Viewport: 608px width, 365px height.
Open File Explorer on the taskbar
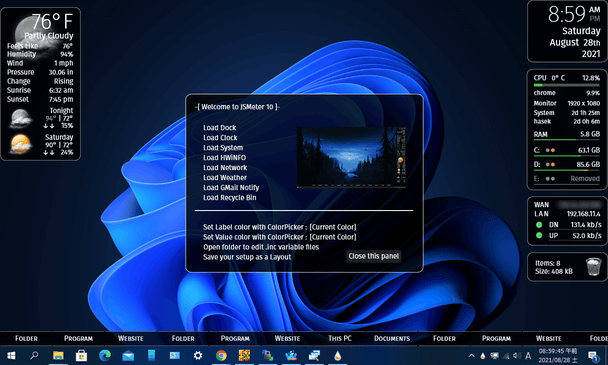tap(58, 355)
